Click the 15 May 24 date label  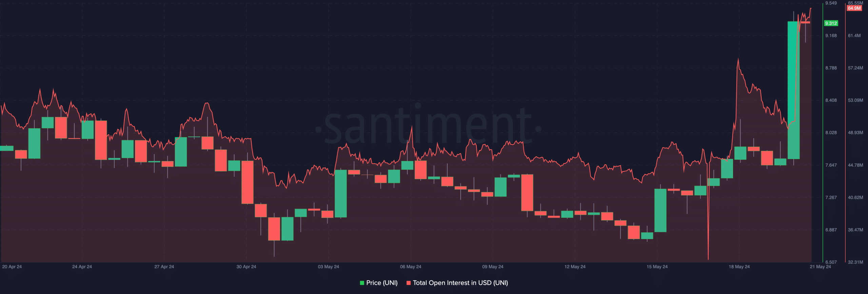coord(657,267)
